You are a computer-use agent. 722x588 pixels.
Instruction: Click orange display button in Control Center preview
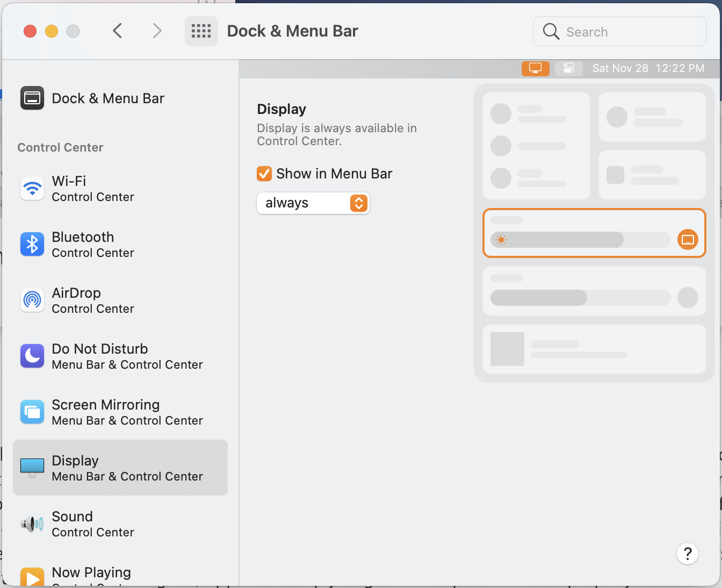[688, 239]
